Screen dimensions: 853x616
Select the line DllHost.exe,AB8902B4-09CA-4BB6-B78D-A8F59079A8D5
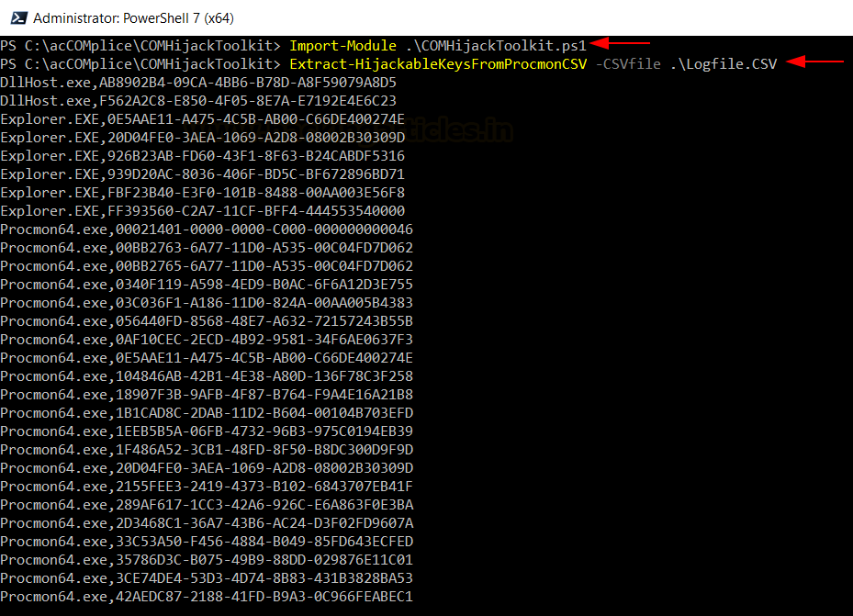pos(198,83)
